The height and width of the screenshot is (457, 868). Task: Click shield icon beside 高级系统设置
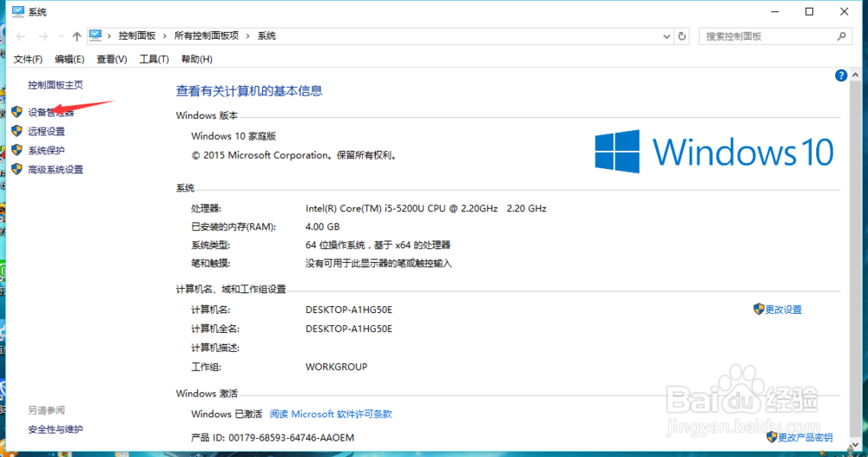[x=17, y=169]
